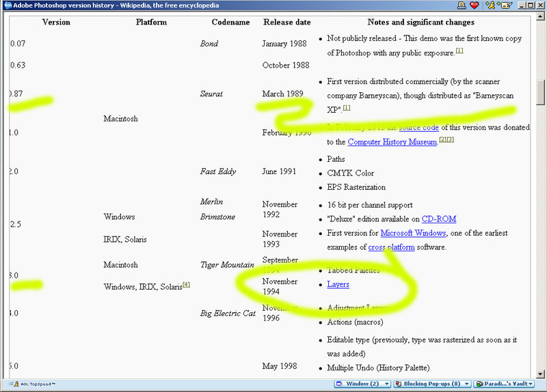Click the 'IRIX, Solaris' platform cell
Image resolution: width=547 pixels, height=392 pixels.
(x=125, y=240)
